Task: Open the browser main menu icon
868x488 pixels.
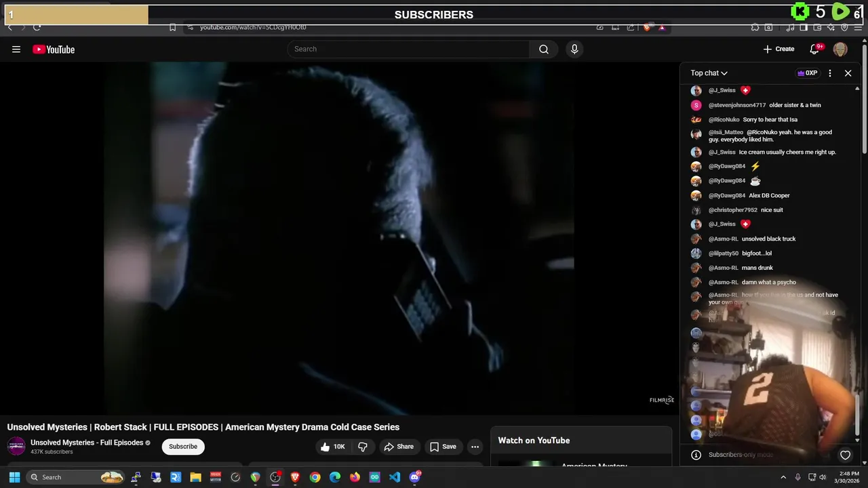Action: click(858, 27)
